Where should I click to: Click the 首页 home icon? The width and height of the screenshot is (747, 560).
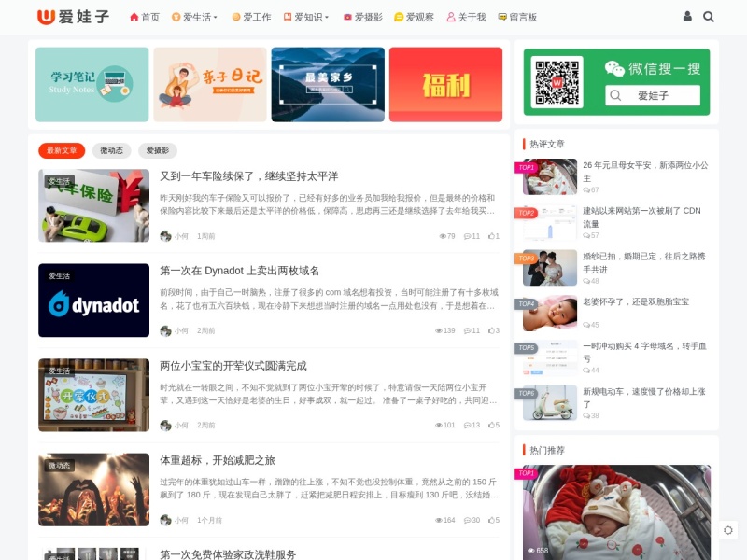point(134,17)
